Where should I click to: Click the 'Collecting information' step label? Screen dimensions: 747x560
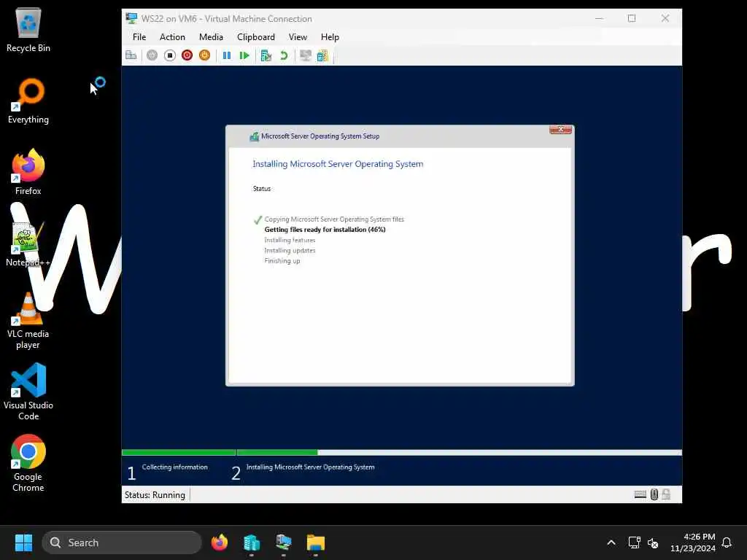click(x=175, y=467)
